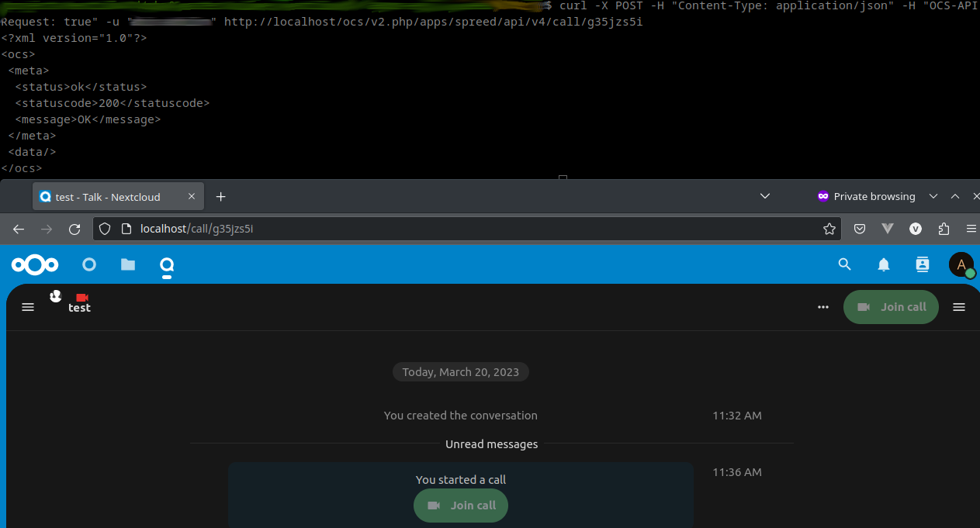
Task: Toggle the right sidebar with the hamburger icon
Action: pyautogui.click(x=958, y=307)
